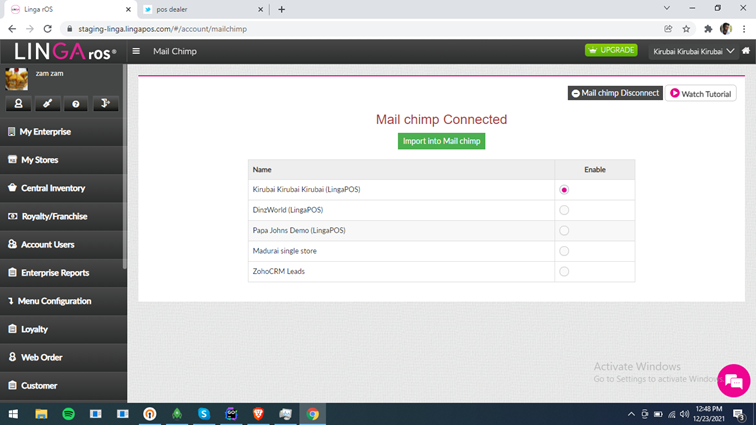Image resolution: width=756 pixels, height=425 pixels.
Task: Open File Explorer from taskbar
Action: tap(41, 414)
